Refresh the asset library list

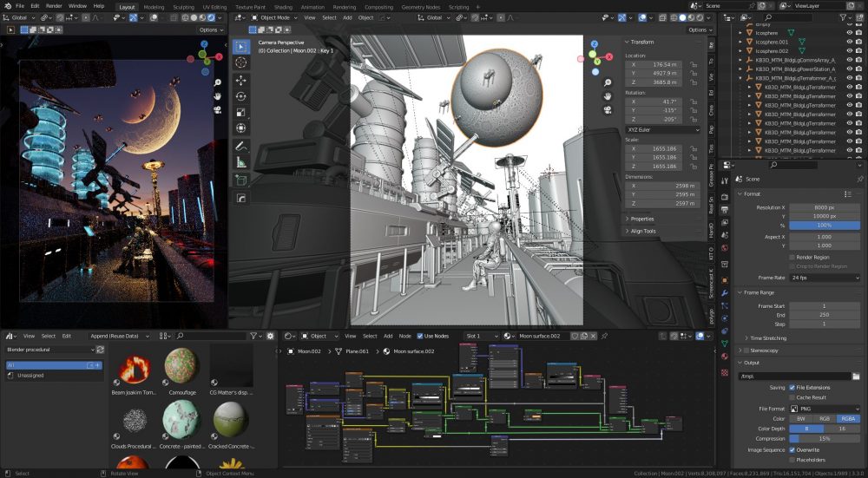coord(100,350)
